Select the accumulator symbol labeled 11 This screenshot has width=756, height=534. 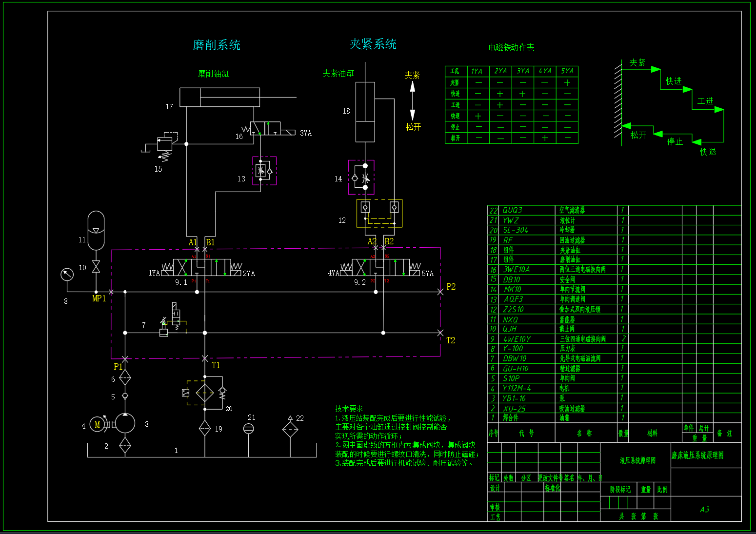(x=96, y=230)
